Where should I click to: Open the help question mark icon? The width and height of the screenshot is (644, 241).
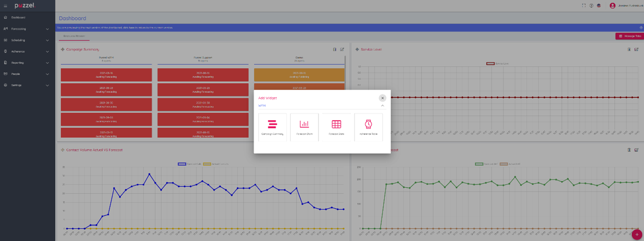pos(591,6)
